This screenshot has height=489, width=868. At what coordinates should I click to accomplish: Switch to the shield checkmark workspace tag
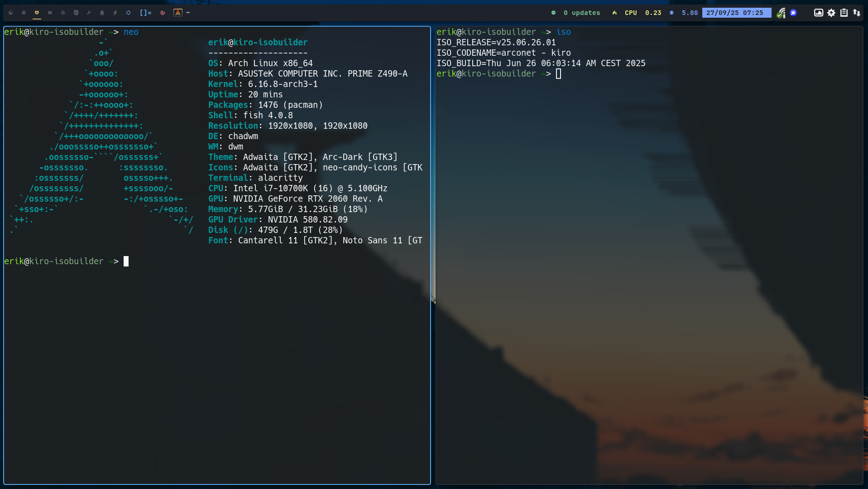point(76,13)
